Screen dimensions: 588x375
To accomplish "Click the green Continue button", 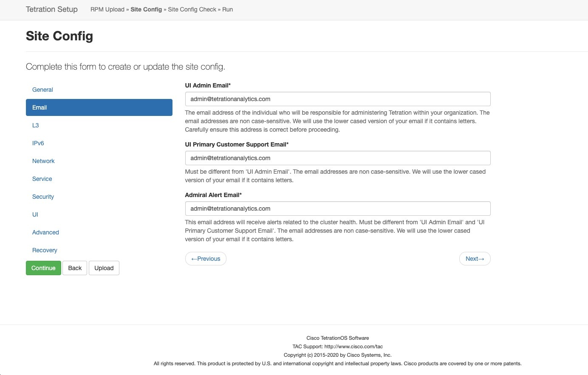I will 43,268.
